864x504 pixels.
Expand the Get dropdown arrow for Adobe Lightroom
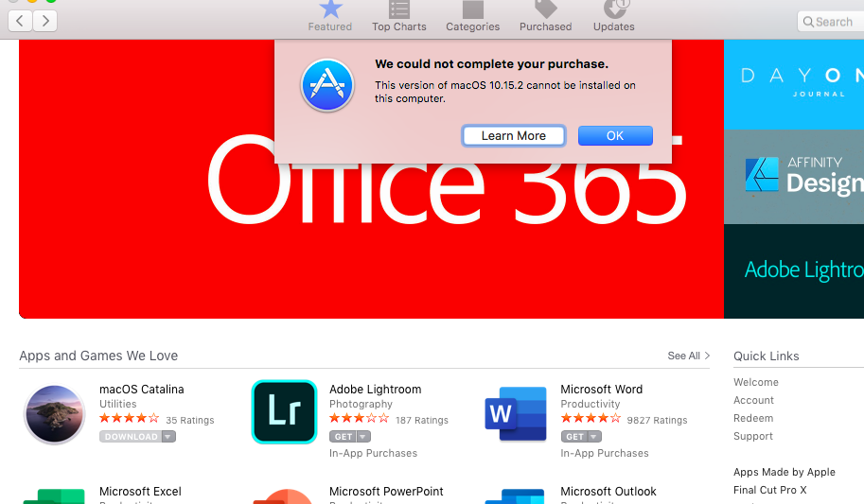[x=363, y=437]
